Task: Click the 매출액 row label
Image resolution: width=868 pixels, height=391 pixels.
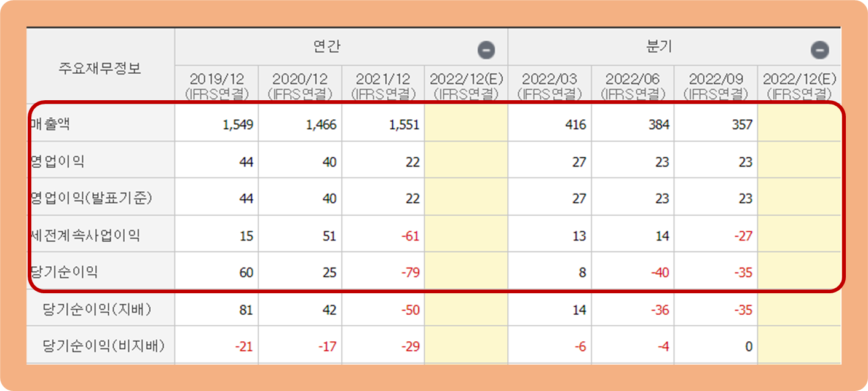Action: tap(50, 124)
